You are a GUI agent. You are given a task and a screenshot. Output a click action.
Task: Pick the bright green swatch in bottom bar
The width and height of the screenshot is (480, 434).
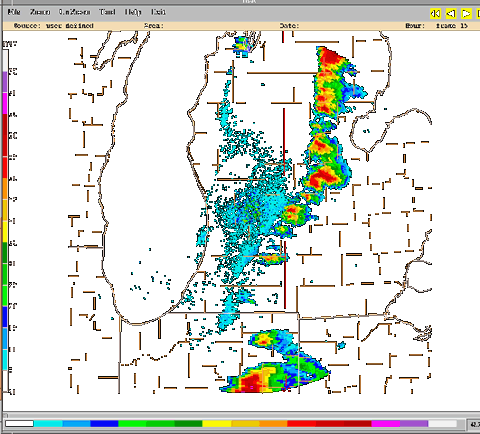coord(132,424)
